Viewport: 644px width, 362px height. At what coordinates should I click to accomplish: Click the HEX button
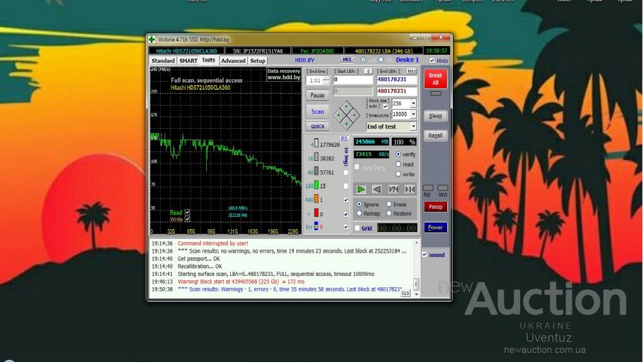(x=347, y=60)
